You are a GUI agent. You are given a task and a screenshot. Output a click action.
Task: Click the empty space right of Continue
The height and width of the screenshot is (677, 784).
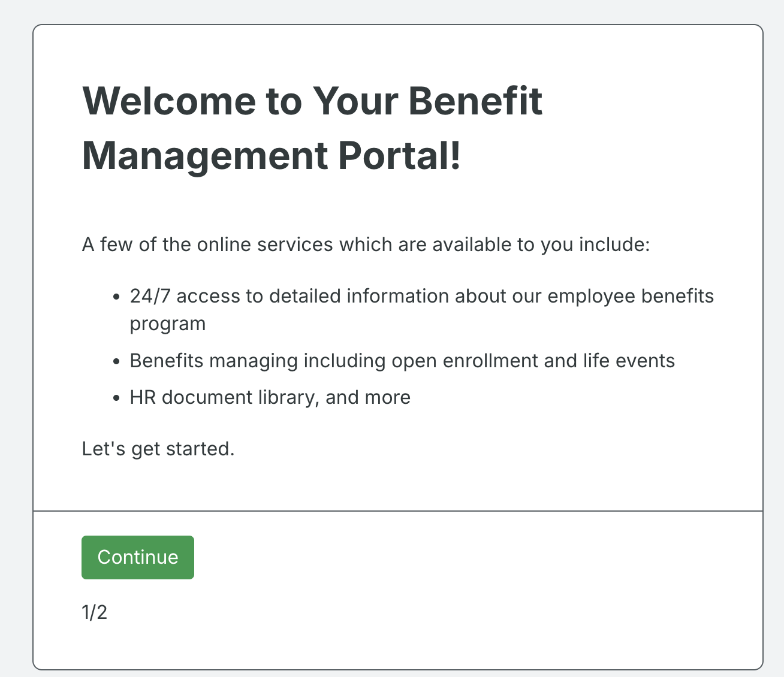pyautogui.click(x=420, y=557)
